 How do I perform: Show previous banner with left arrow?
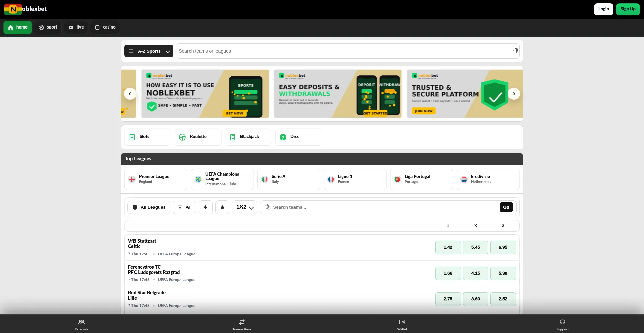point(130,94)
